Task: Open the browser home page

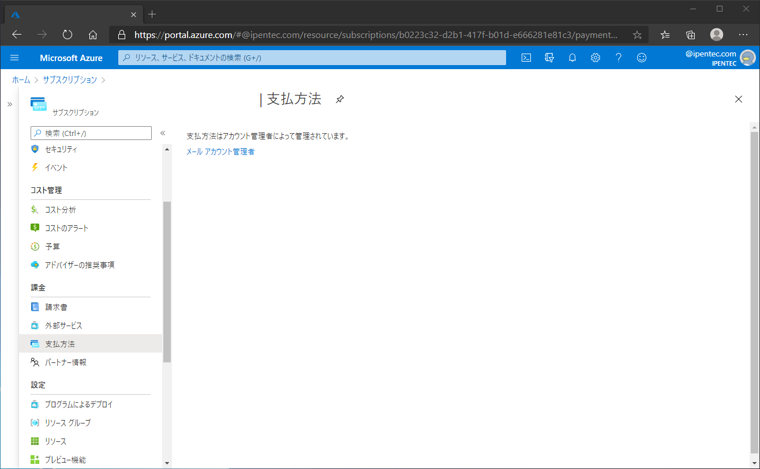Action: point(93,35)
